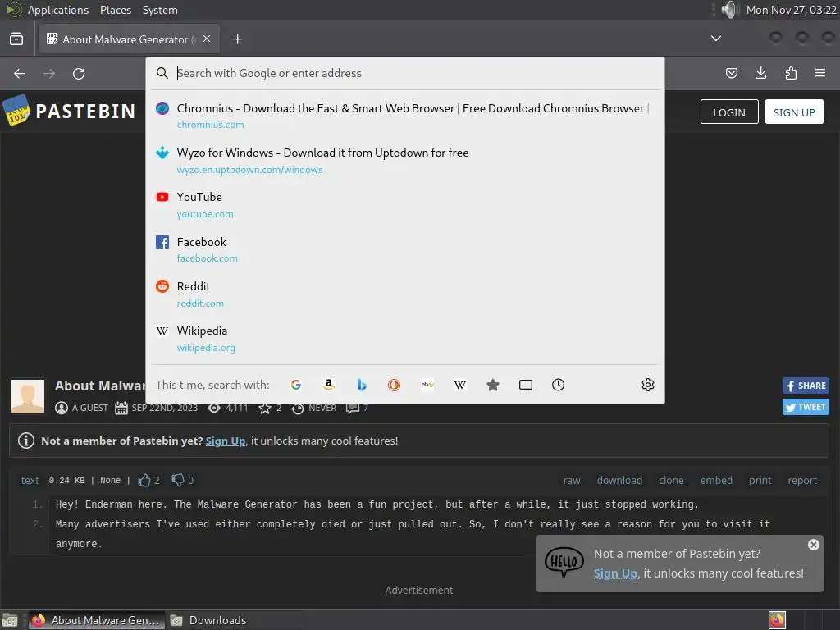The width and height of the screenshot is (840, 630).
Task: Click the star rating icon
Action: pyautogui.click(x=265, y=409)
